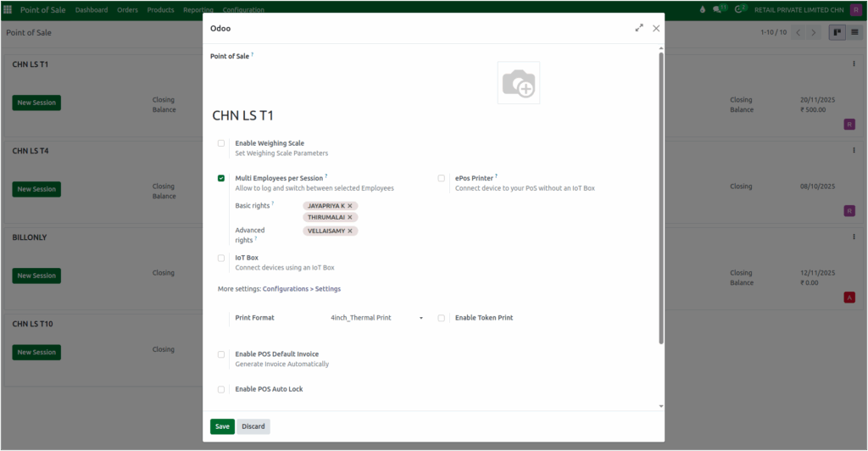Open Configuration menu
The height and width of the screenshot is (451, 868).
[243, 9]
